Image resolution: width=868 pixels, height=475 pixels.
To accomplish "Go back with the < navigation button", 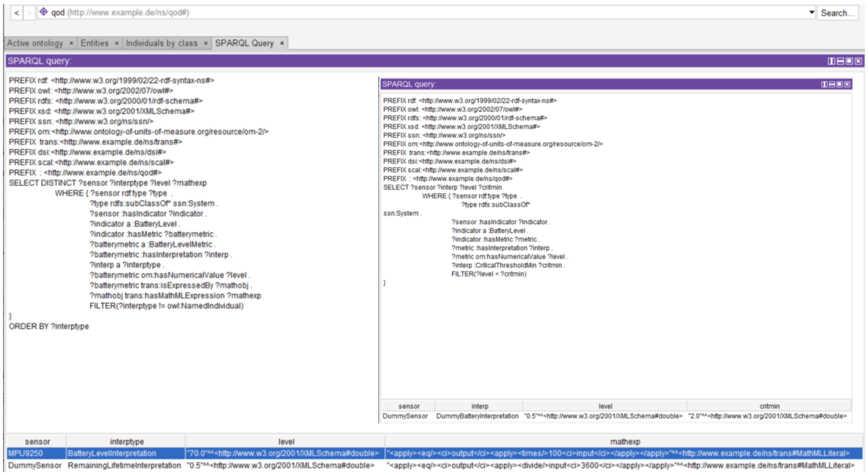I will 17,13.
